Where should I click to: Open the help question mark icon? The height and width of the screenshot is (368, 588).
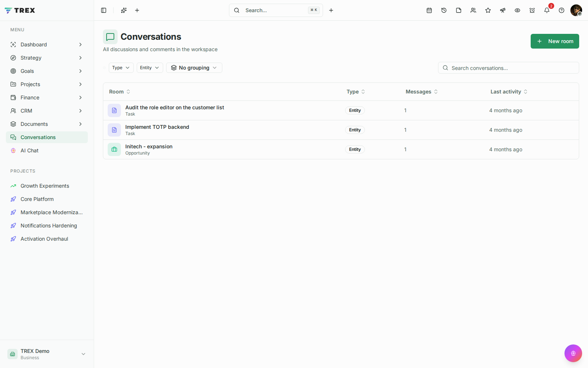pyautogui.click(x=562, y=10)
